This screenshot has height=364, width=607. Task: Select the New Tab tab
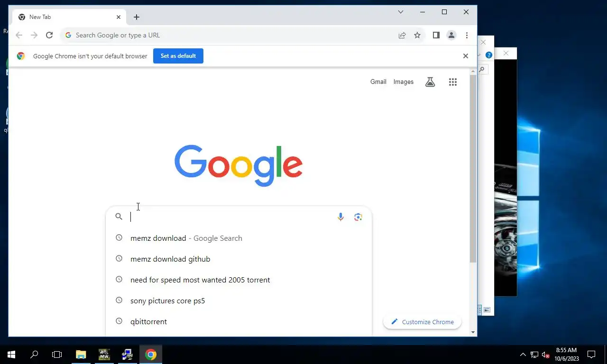tap(69, 17)
